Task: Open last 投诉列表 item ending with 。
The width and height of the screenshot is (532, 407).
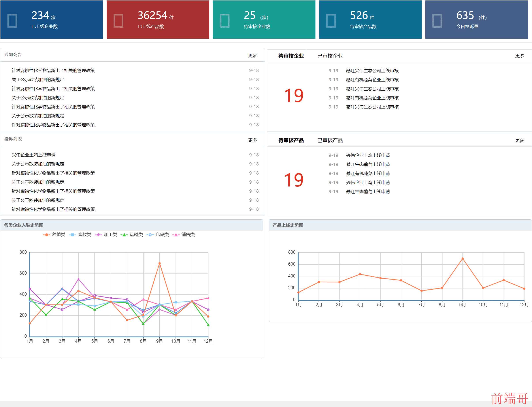Action: (x=55, y=209)
